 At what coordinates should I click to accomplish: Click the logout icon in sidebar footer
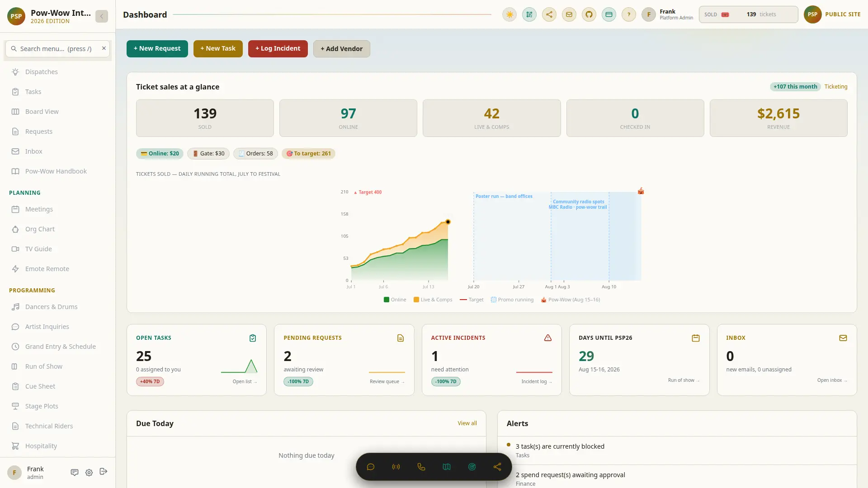click(x=104, y=472)
